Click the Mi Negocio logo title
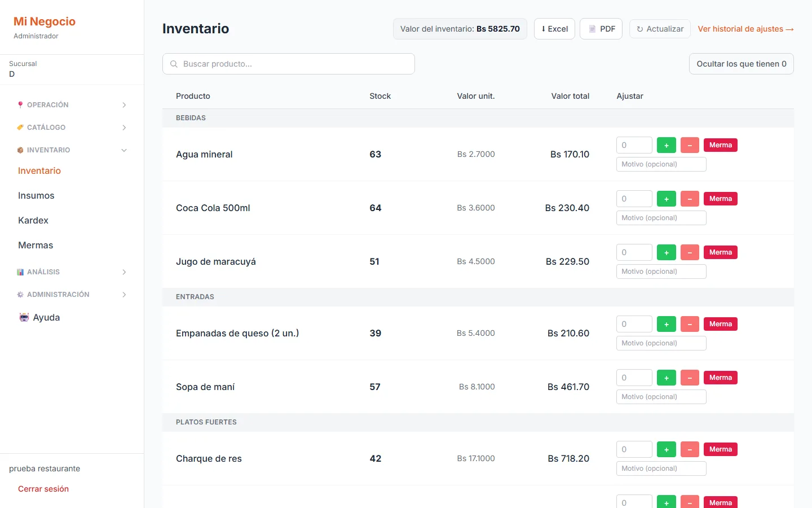The image size is (812, 508). (x=45, y=21)
